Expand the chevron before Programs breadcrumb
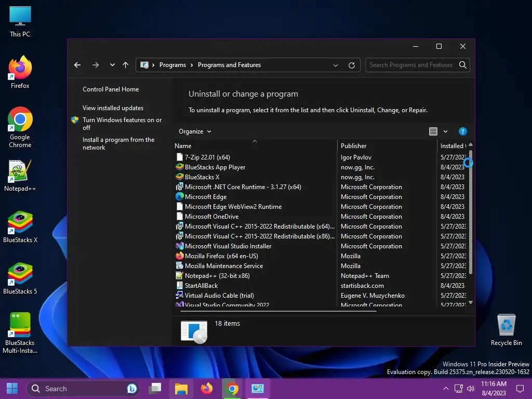532x399 pixels. [153, 65]
